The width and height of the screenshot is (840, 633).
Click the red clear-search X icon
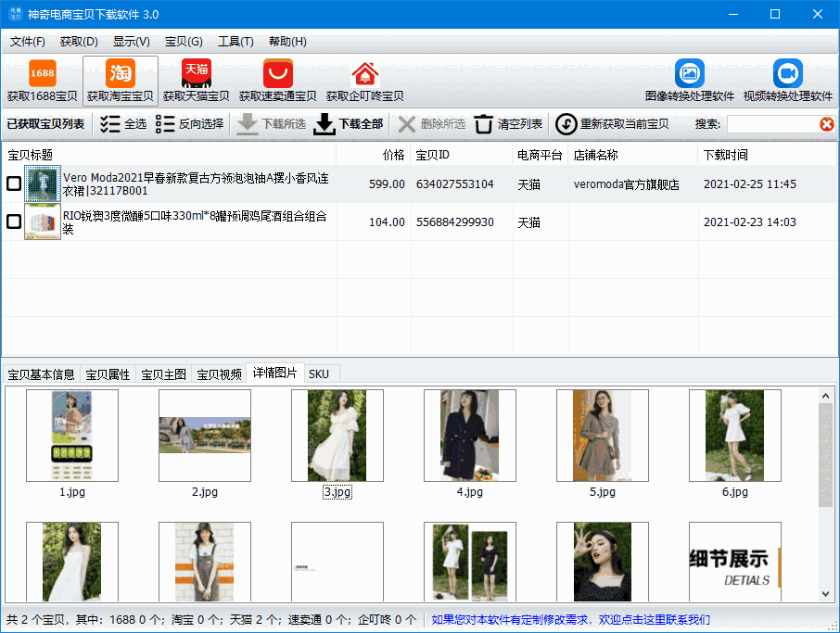pos(826,124)
